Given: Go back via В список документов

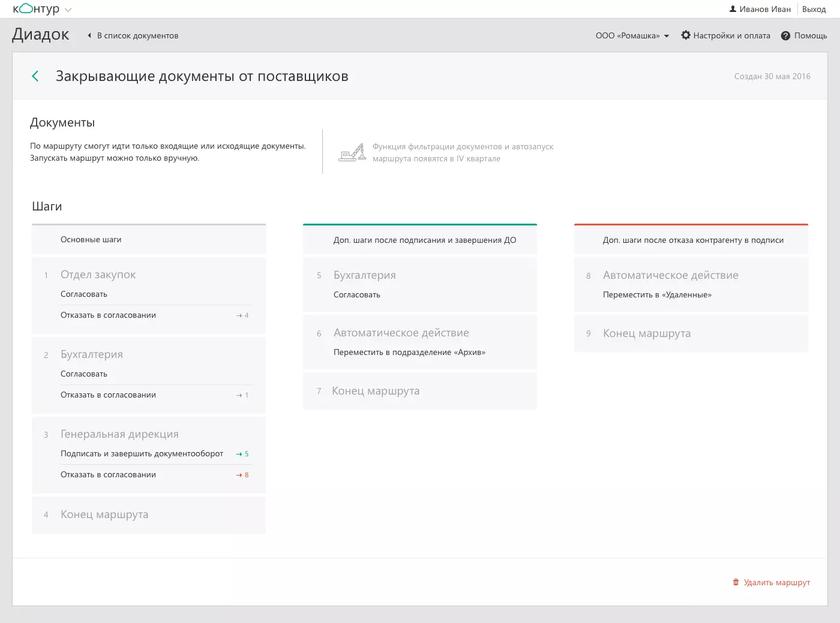Looking at the screenshot, I should [x=133, y=35].
